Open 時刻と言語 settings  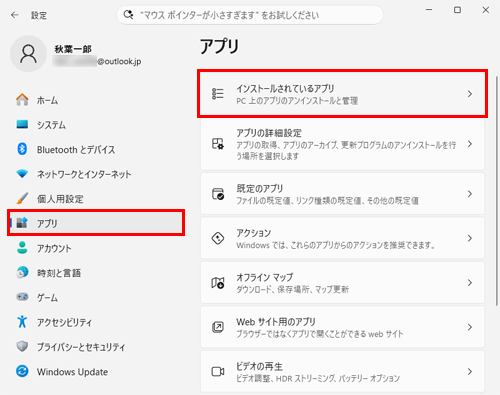point(96,272)
